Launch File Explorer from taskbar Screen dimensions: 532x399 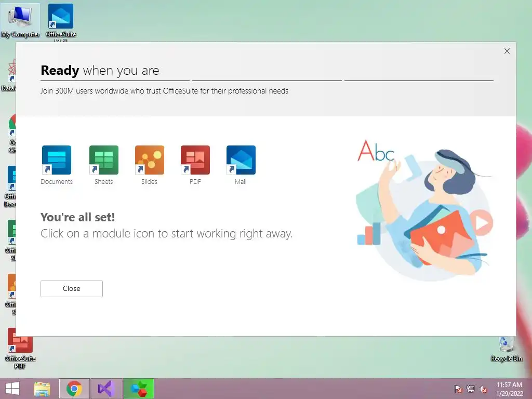pyautogui.click(x=42, y=389)
